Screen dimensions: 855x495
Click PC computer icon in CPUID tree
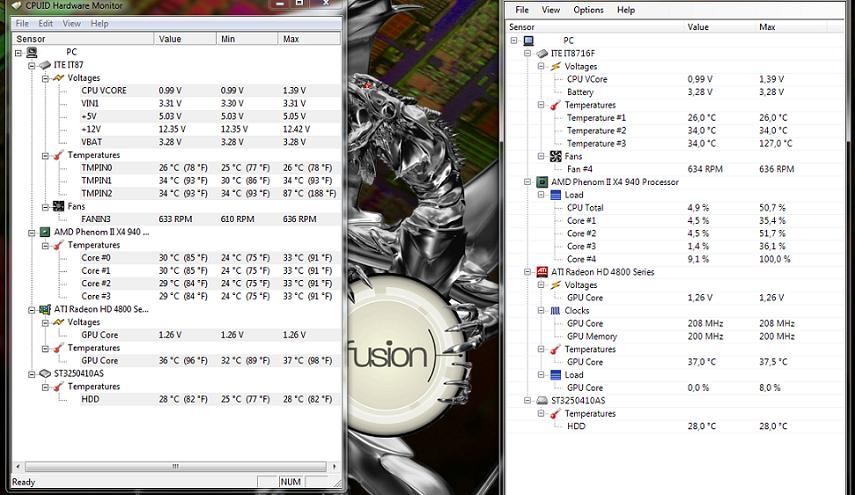click(32, 52)
